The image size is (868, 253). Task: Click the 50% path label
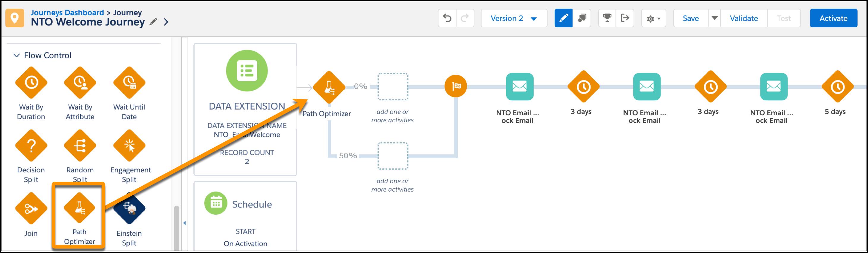pos(348,156)
